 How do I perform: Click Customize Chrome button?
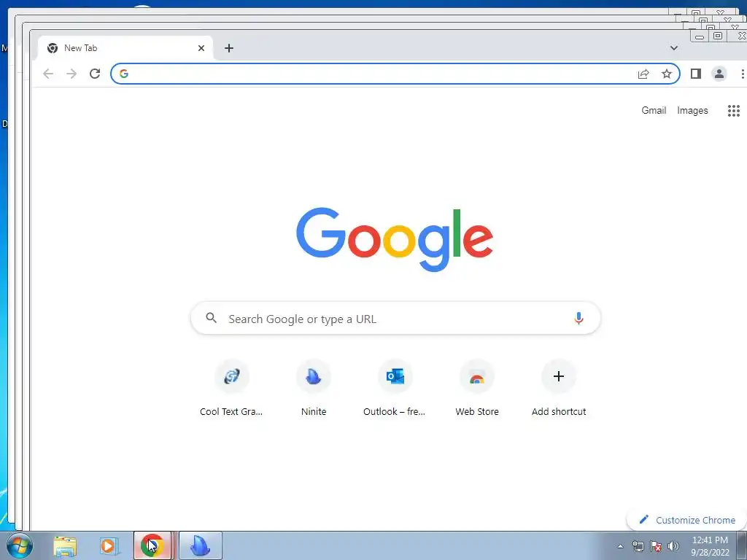pyautogui.click(x=688, y=520)
